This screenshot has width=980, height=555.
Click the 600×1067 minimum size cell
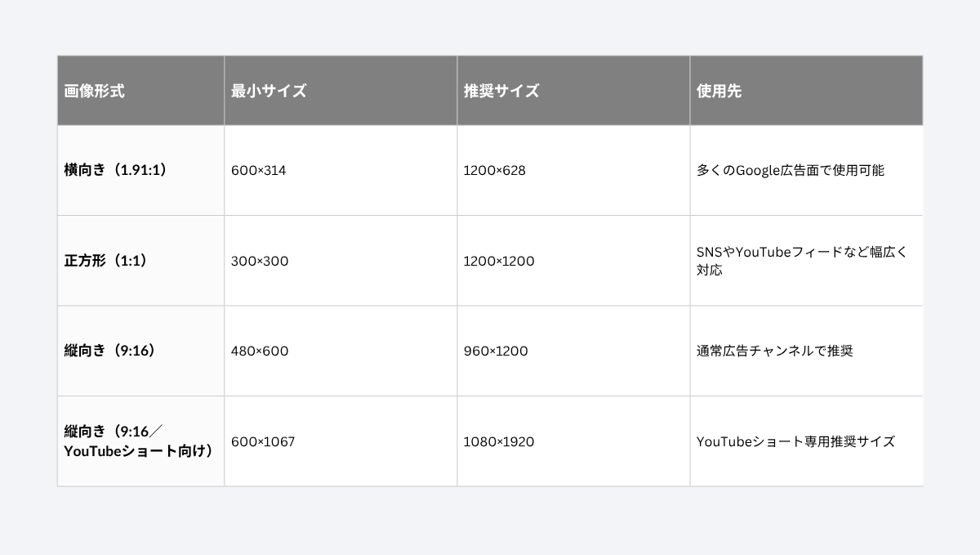click(341, 441)
